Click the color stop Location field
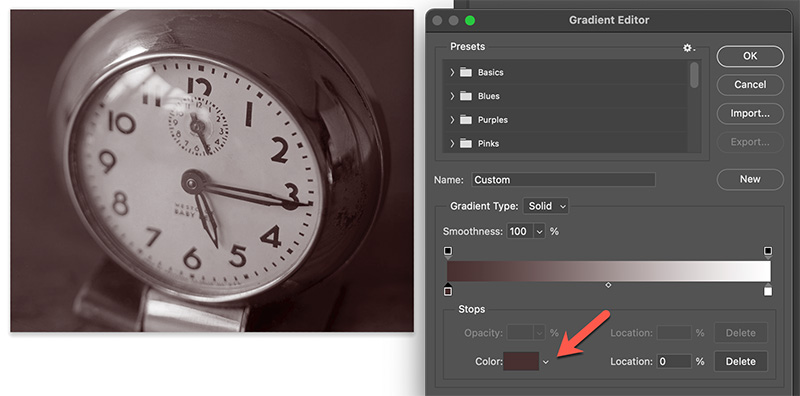The width and height of the screenshot is (800, 396). 674,361
